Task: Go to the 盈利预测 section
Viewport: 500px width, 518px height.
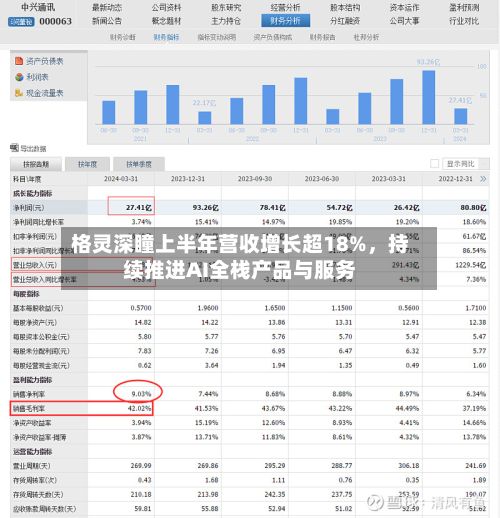Action: pos(464,8)
